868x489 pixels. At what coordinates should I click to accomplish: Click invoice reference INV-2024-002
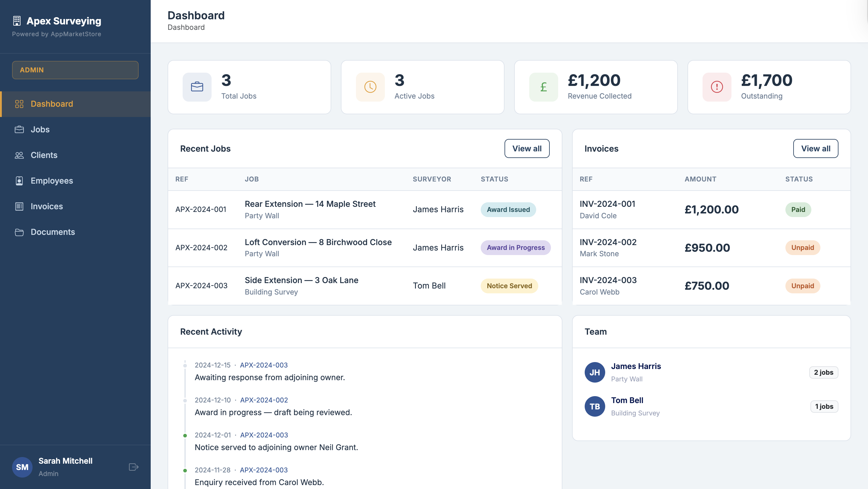coord(608,242)
